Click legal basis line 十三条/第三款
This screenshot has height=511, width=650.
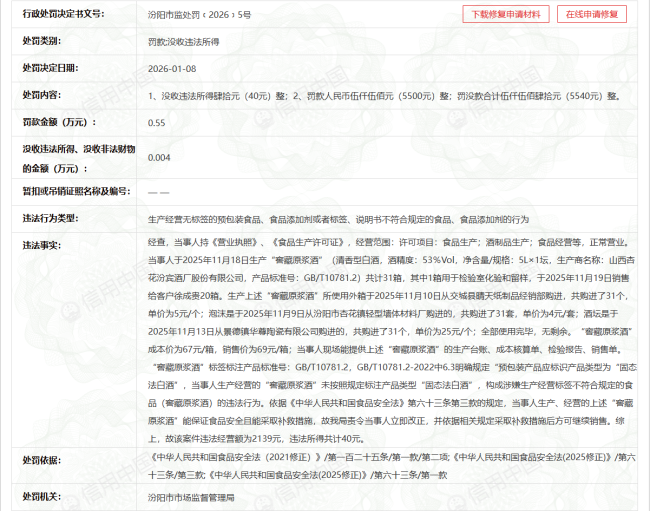pos(298,475)
